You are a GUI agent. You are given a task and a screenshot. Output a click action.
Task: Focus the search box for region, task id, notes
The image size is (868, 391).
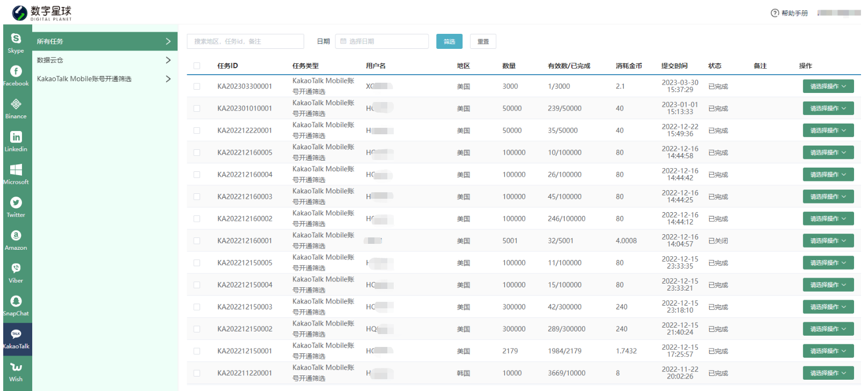[245, 41]
